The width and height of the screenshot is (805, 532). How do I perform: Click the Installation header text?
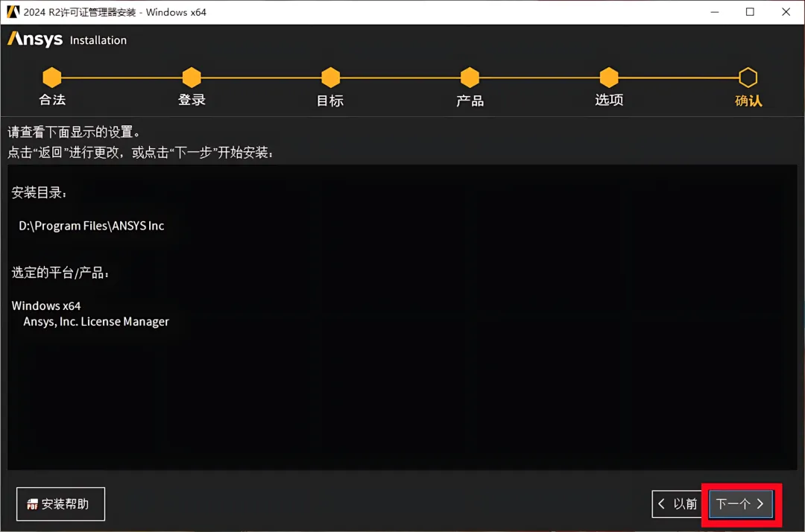98,40
